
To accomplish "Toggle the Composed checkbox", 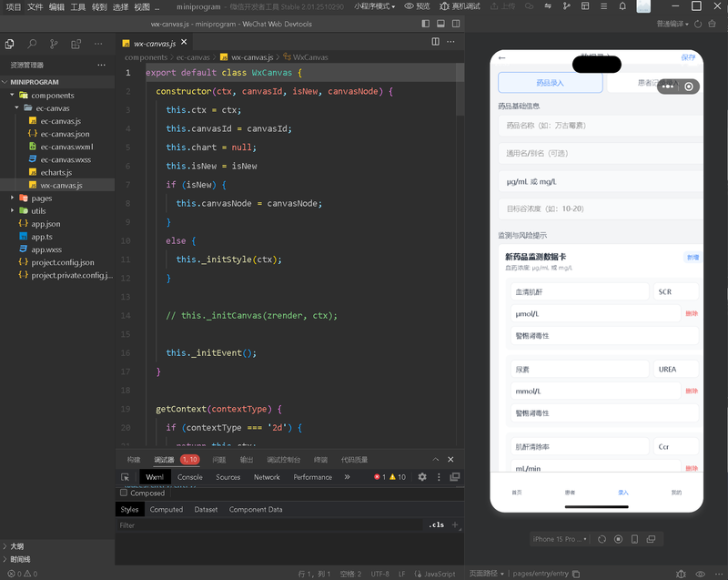I will pyautogui.click(x=124, y=493).
